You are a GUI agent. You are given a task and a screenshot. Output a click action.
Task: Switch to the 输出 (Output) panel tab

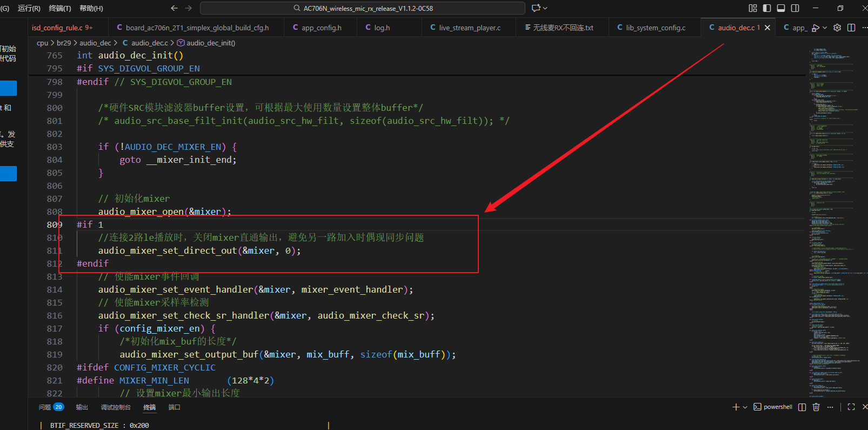click(x=82, y=407)
